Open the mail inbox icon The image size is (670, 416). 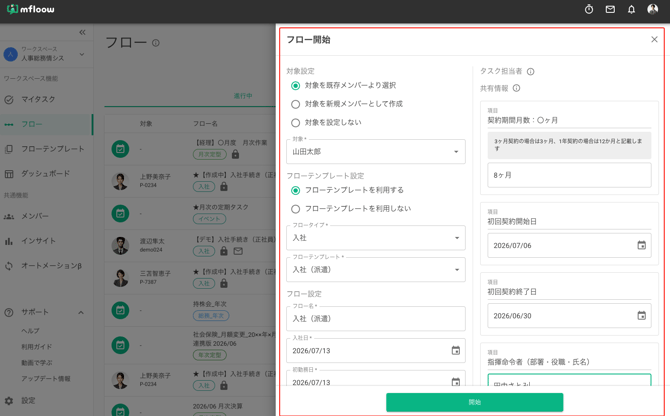tap(610, 9)
